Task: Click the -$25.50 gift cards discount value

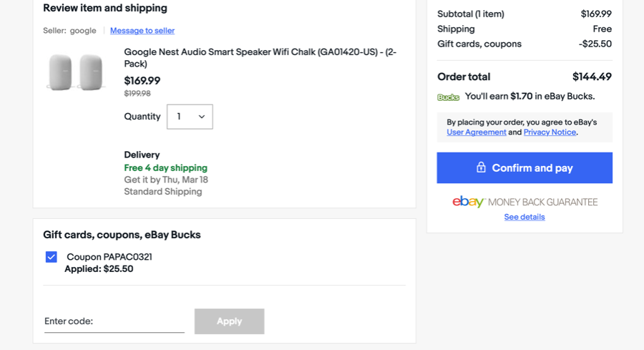Action: pos(595,44)
